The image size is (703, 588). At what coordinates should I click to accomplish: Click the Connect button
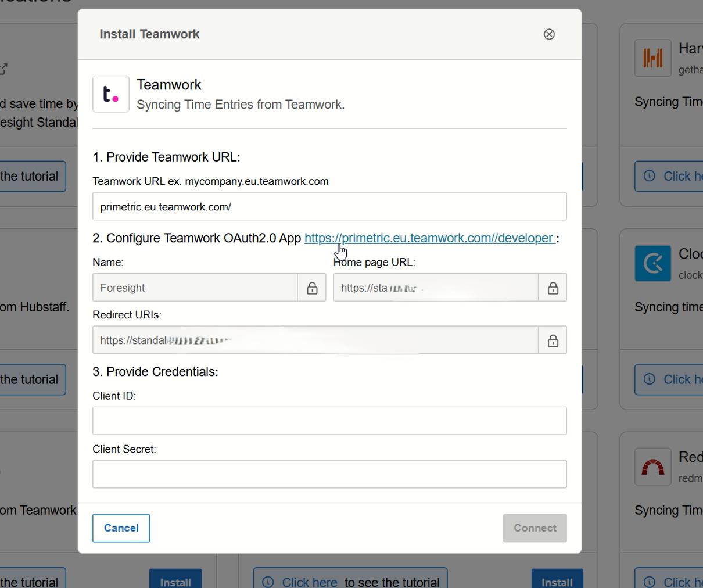click(x=535, y=528)
